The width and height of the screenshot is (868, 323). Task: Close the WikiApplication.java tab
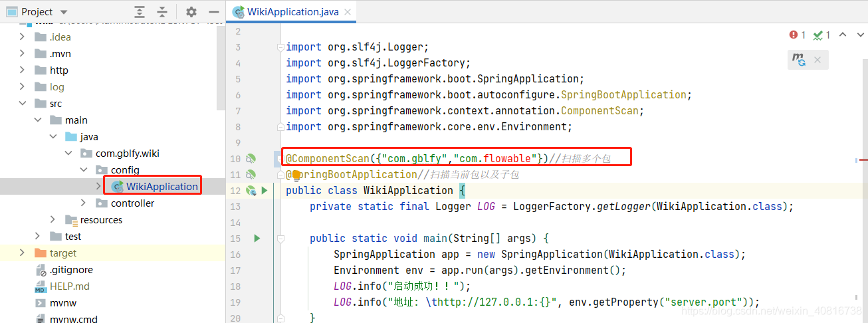click(x=348, y=12)
